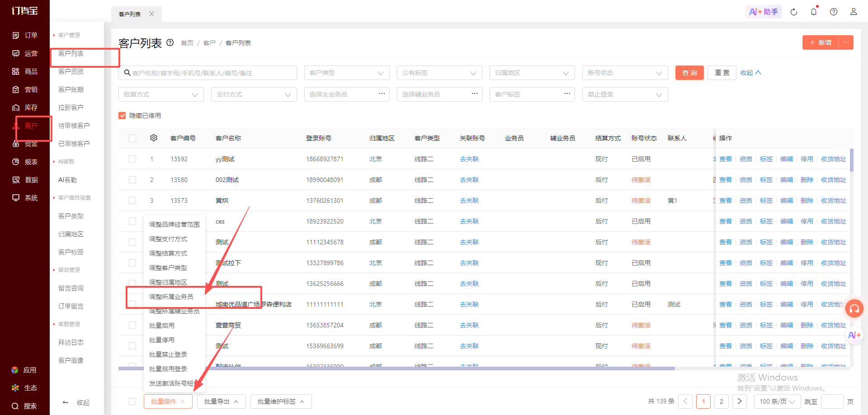Toggle the select-all header checkbox
The image size is (868, 415).
(x=132, y=138)
